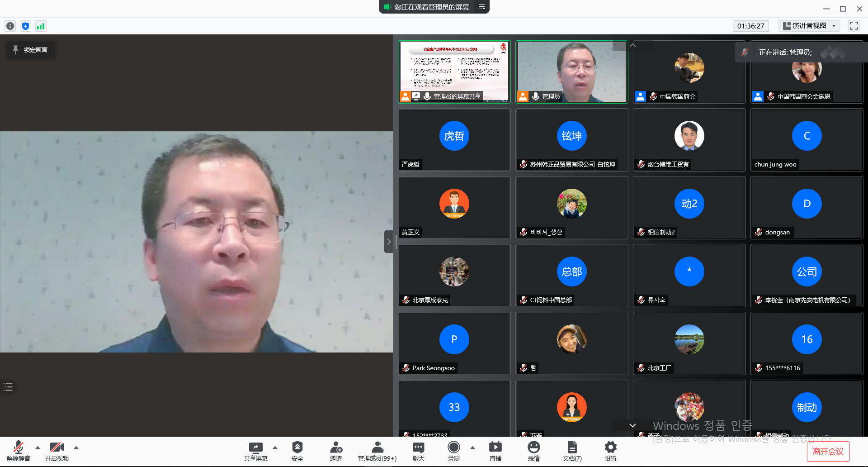The height and width of the screenshot is (467, 868).
Task: Click the * avatar of 류자호
Action: tap(689, 272)
